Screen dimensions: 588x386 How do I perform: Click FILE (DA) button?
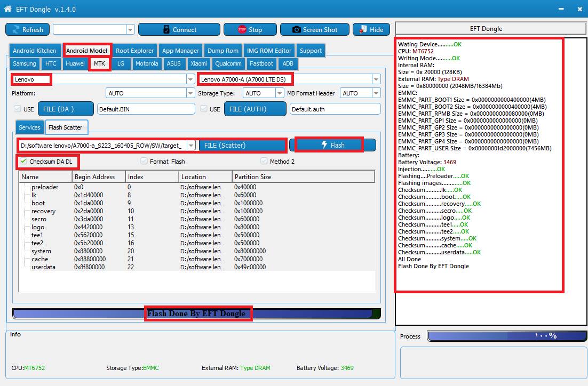[x=66, y=109]
